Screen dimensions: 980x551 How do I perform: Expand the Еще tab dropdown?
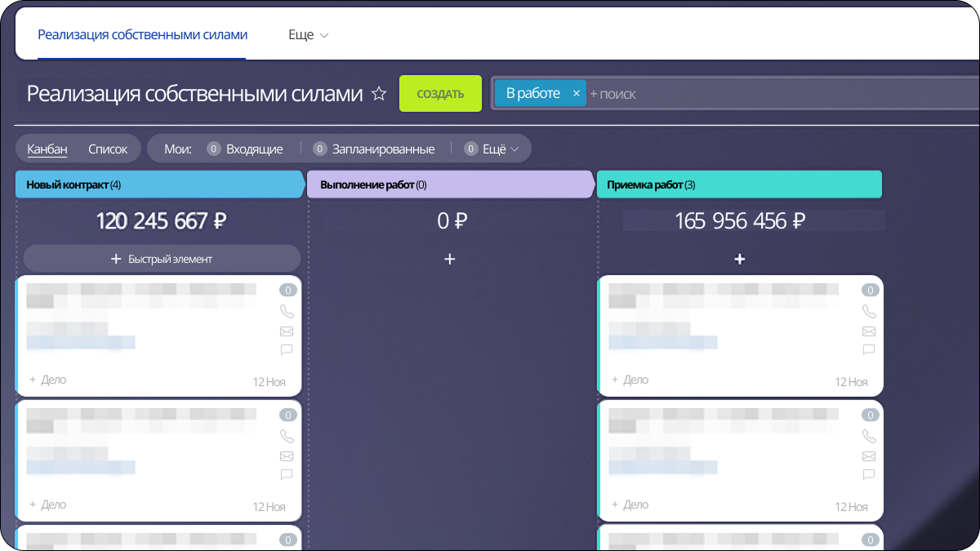point(309,35)
